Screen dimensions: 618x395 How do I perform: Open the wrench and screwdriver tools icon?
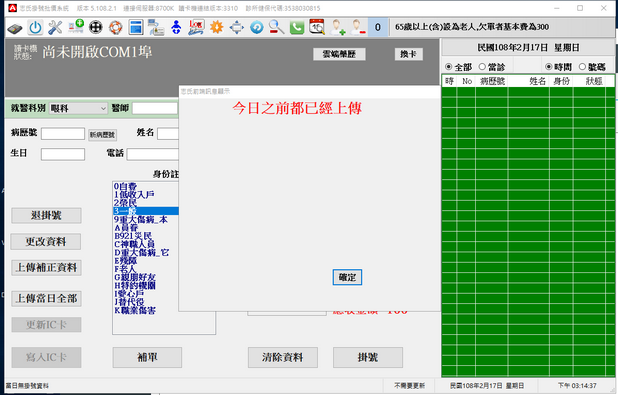click(55, 27)
